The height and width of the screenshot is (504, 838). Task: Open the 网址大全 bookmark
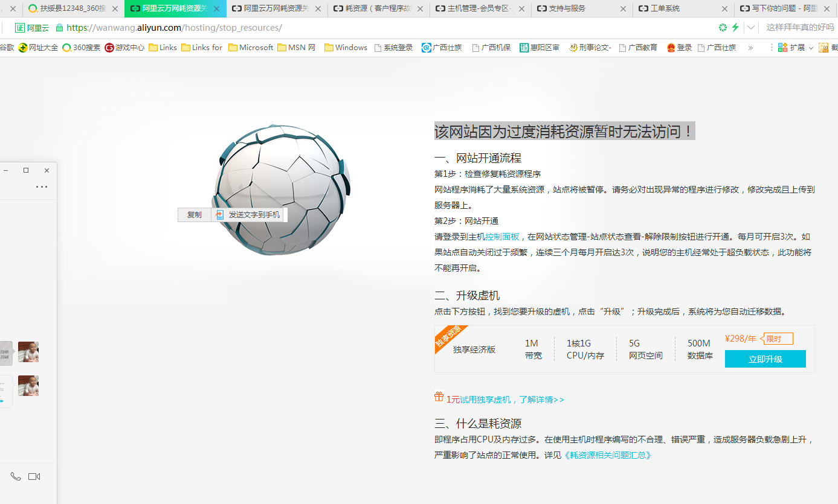tap(38, 48)
